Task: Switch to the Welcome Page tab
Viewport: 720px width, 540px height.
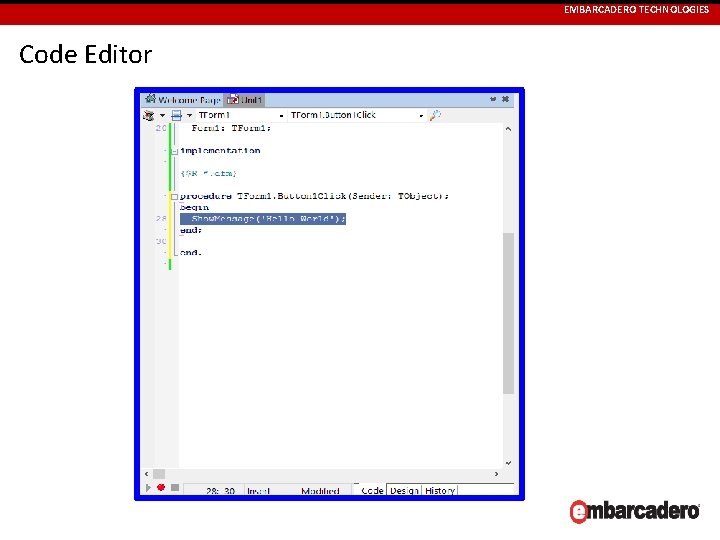Action: pos(183,100)
